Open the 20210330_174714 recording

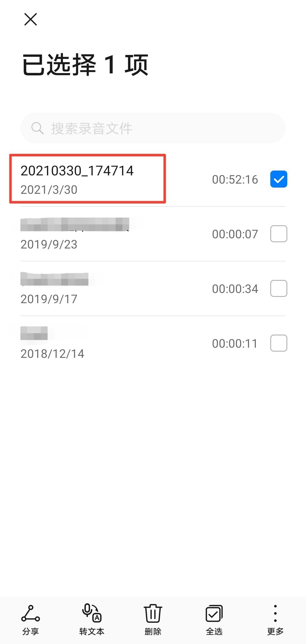click(153, 179)
